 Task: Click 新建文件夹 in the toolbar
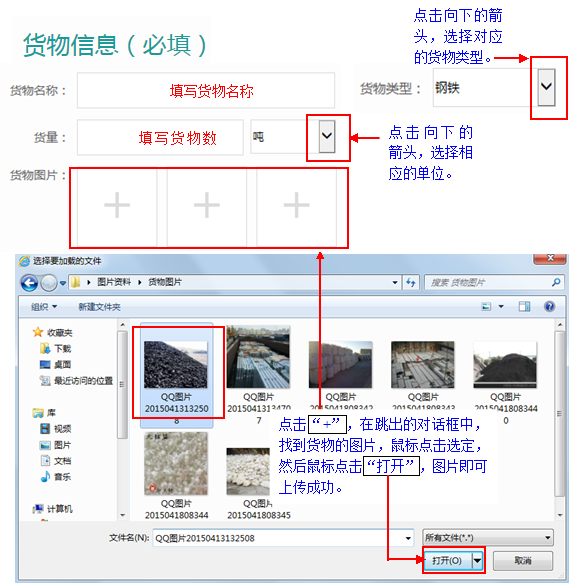[99, 307]
